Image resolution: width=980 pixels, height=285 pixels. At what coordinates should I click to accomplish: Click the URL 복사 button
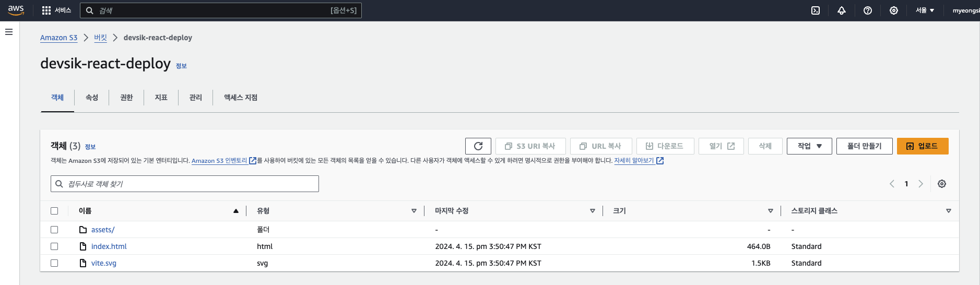(601, 146)
